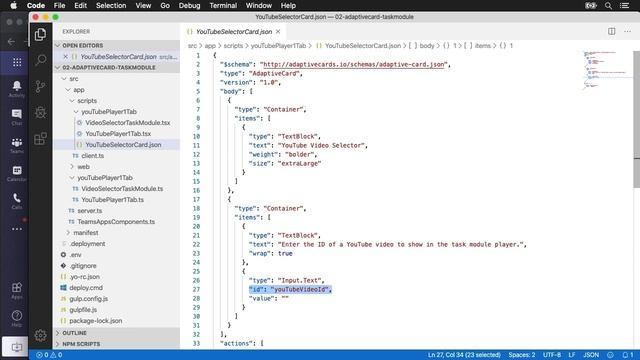Image resolution: width=640 pixels, height=360 pixels.
Task: Open the Extensions view
Action: [x=40, y=138]
